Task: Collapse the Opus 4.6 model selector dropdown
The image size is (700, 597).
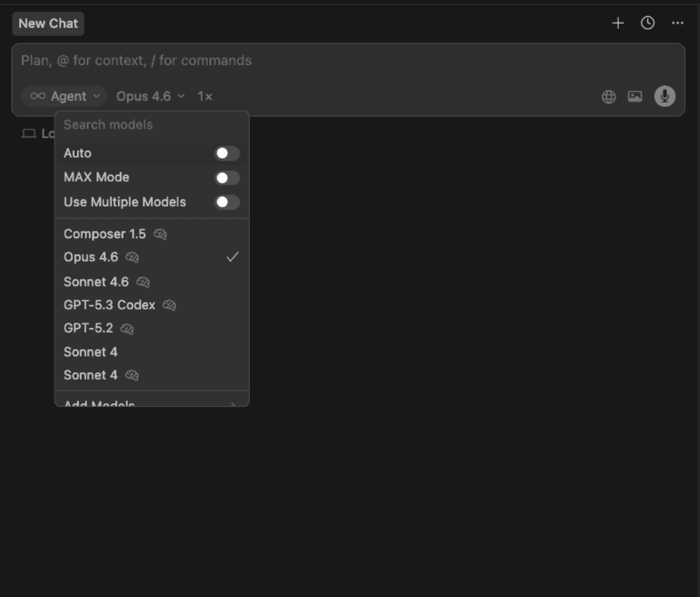Action: point(150,96)
